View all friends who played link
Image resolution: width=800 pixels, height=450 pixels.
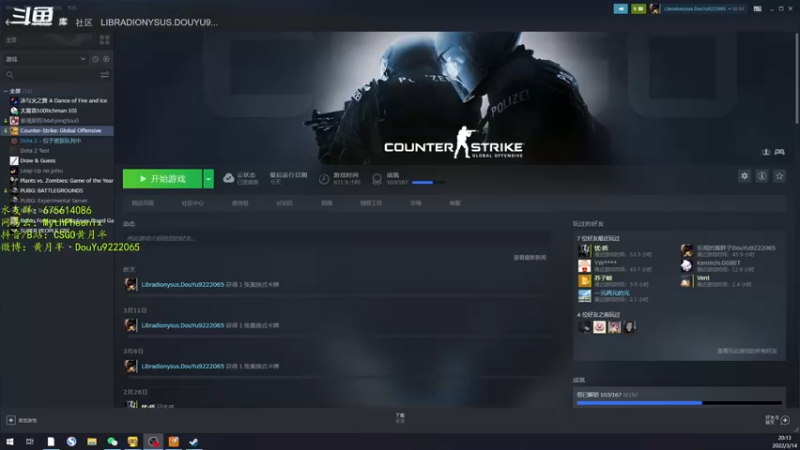pyautogui.click(x=747, y=351)
